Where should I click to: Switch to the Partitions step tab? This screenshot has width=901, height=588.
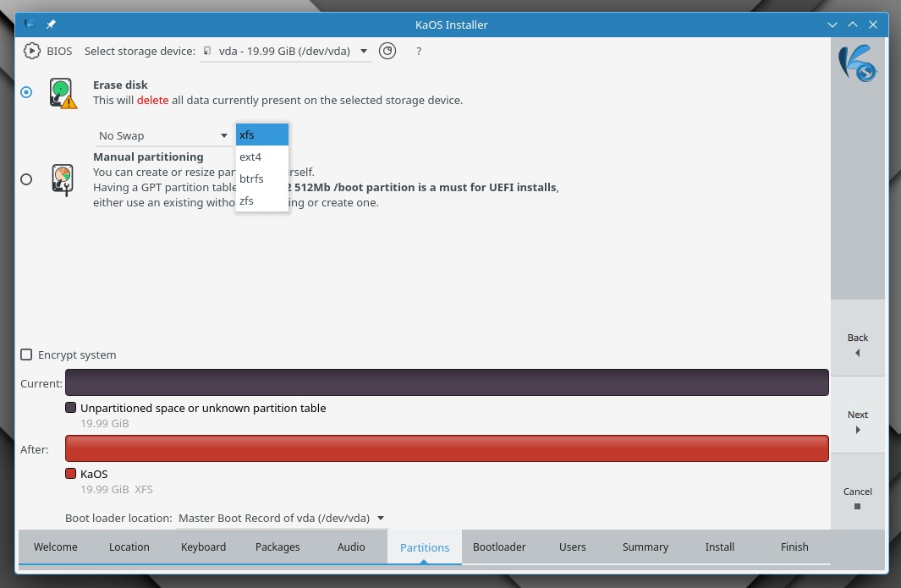[425, 547]
